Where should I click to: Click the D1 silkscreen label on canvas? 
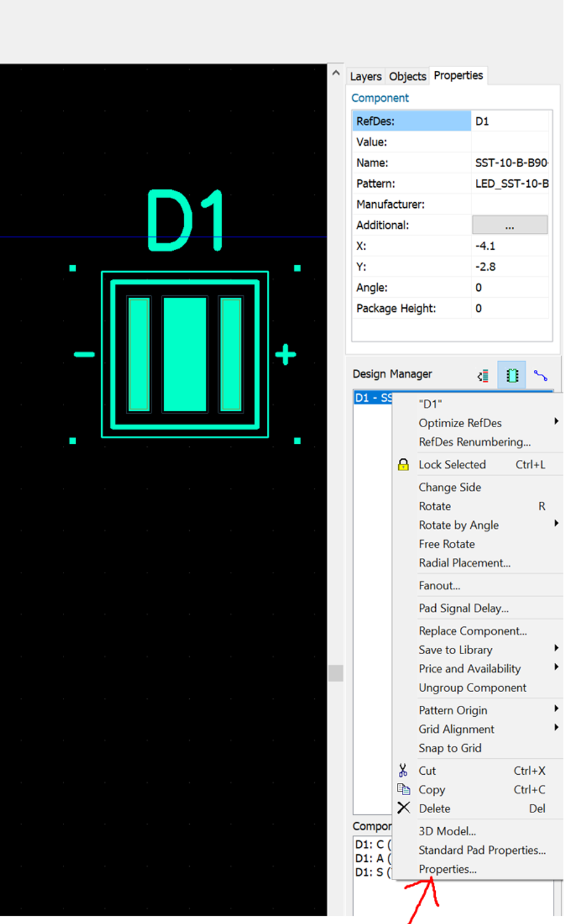click(x=185, y=220)
